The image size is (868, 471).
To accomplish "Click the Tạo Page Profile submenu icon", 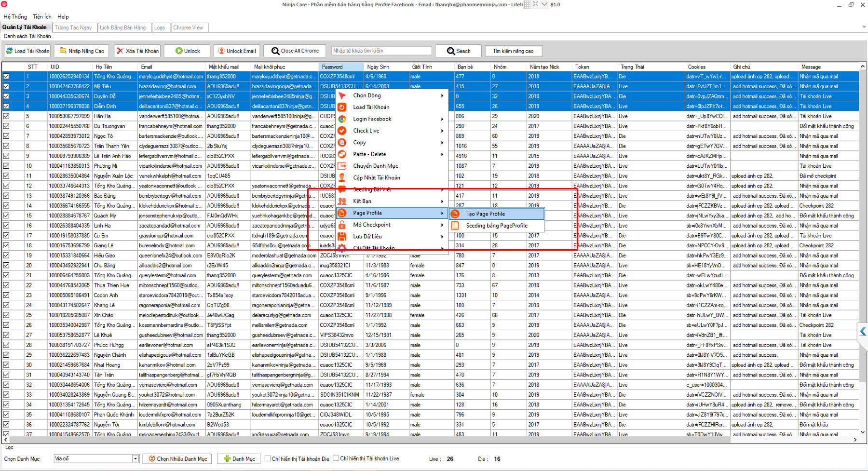I will tap(455, 214).
